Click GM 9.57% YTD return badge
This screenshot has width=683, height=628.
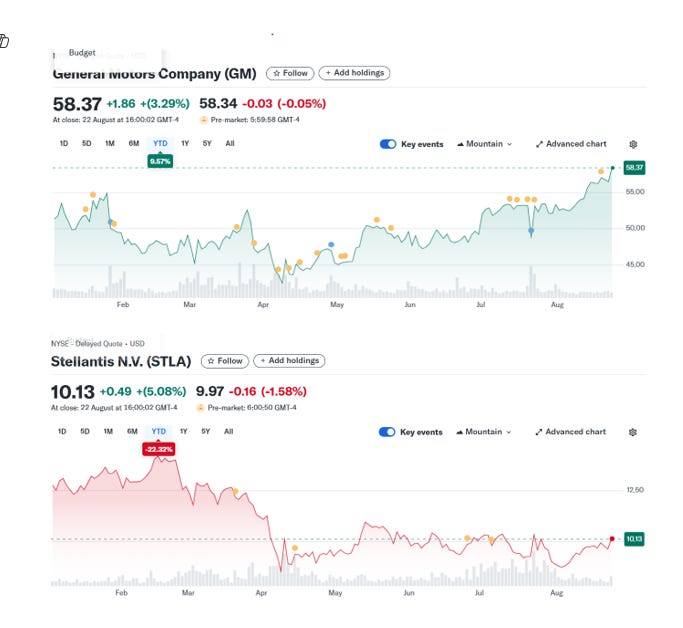[x=160, y=162]
